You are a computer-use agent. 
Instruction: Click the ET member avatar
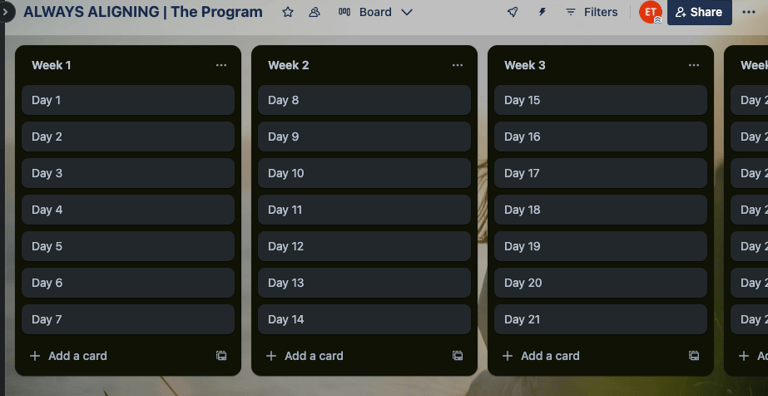(650, 12)
